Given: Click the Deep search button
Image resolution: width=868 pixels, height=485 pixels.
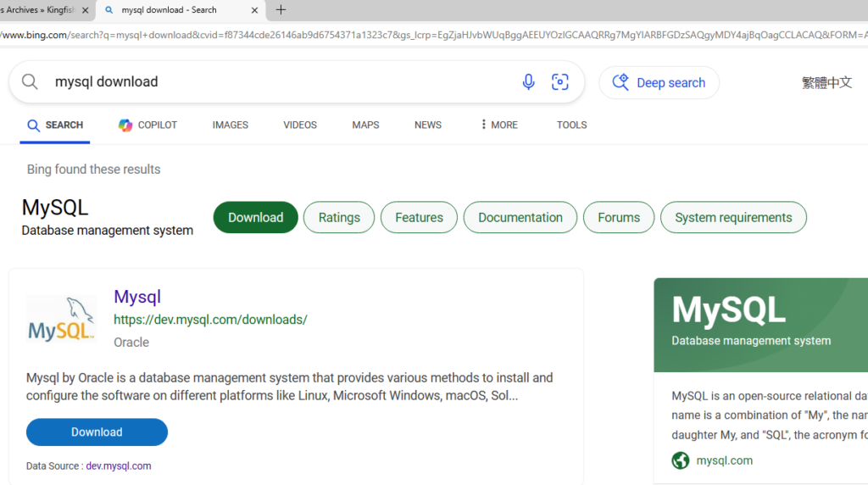Looking at the screenshot, I should (x=659, y=82).
